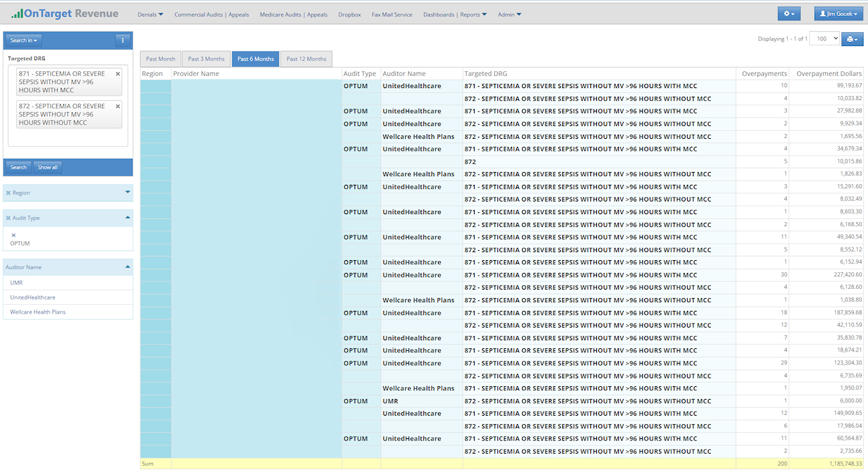
Task: Select the 99,193.67 overpayment dollars cell
Action: click(827, 86)
